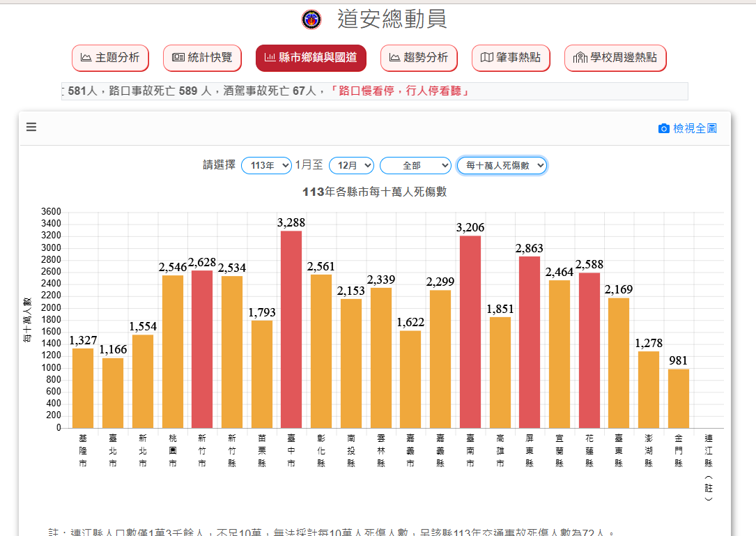
Task: Click the camera icon beside 檢視全圖
Action: coord(663,129)
